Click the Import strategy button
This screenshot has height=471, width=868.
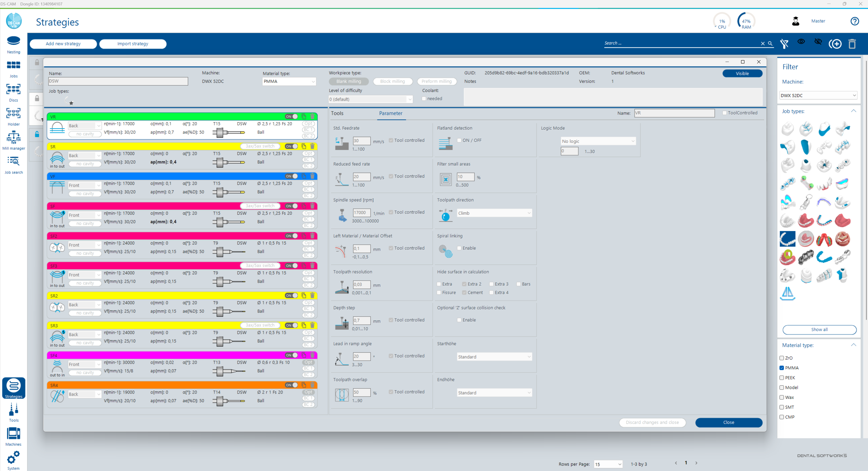tap(133, 44)
